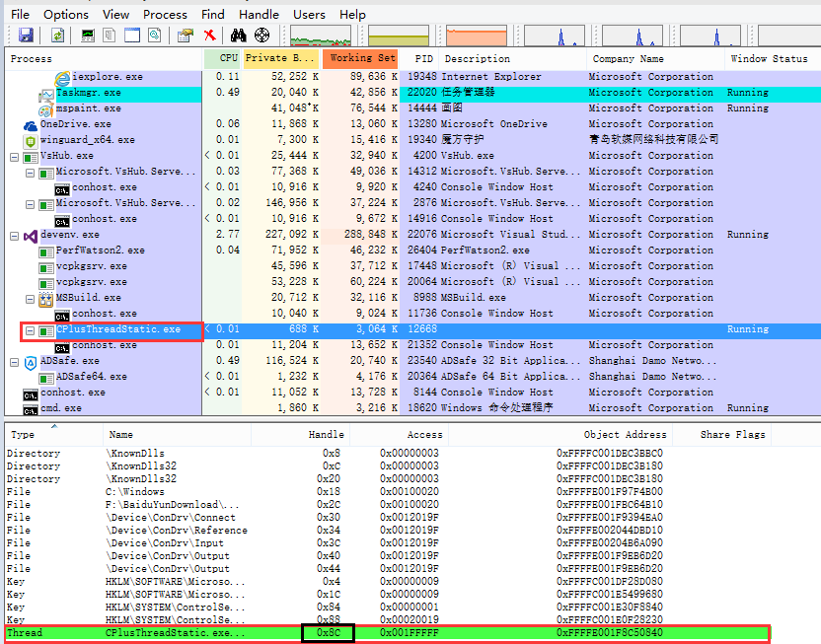Collapse Microsoft.VsHub.Serve node with PID 2876
This screenshot has height=644, width=821.
30,204
